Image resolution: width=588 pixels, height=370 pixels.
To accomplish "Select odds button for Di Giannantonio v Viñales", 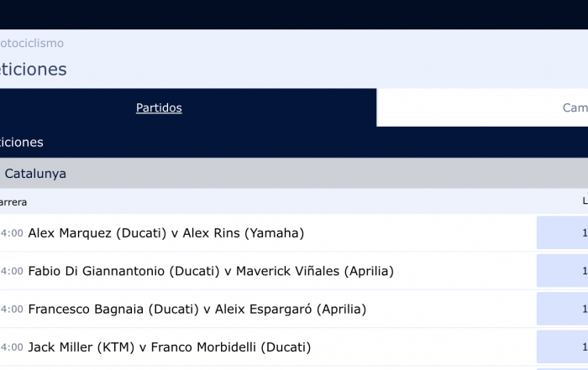I will pos(562,271).
